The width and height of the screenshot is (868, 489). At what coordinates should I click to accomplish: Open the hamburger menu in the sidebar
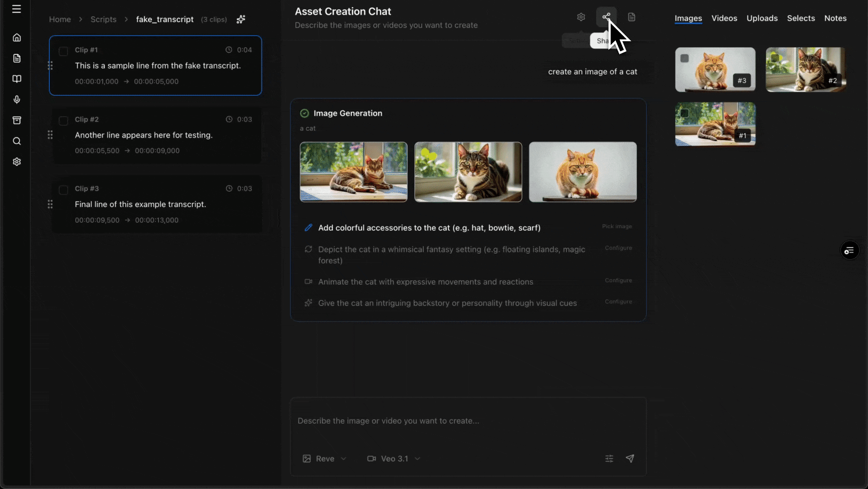pos(17,9)
